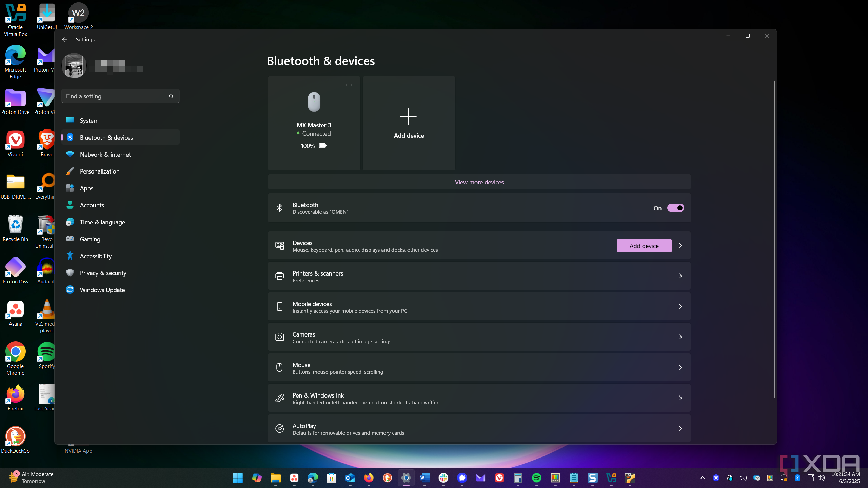Viewport: 868px width, 488px height.
Task: Click the Find a setting search box
Action: pyautogui.click(x=120, y=96)
